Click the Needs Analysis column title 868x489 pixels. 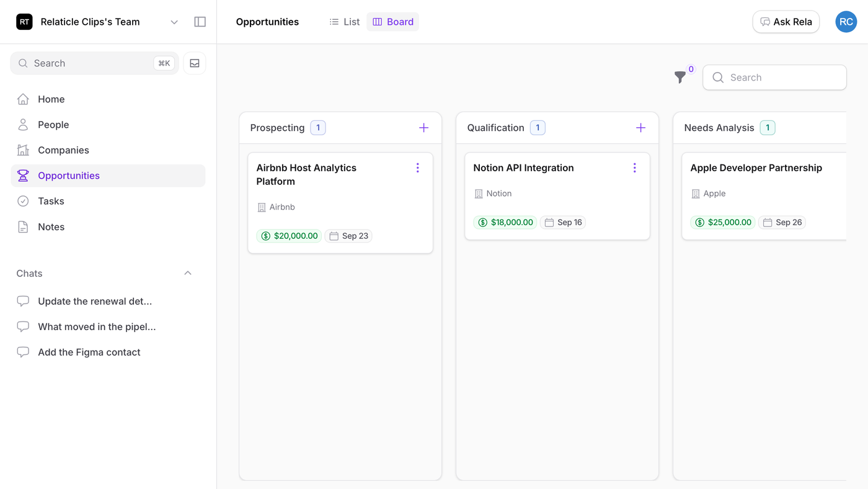click(x=719, y=128)
